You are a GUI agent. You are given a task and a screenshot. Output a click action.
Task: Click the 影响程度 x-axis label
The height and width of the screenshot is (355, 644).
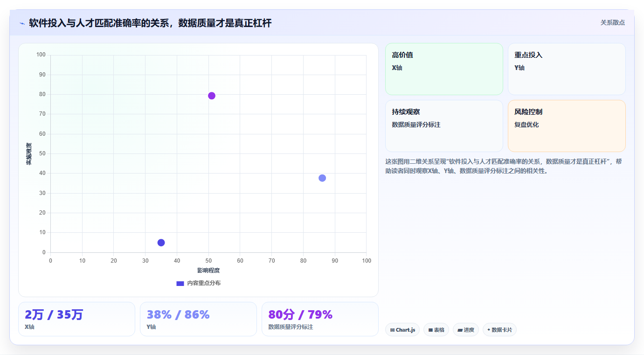coord(208,271)
